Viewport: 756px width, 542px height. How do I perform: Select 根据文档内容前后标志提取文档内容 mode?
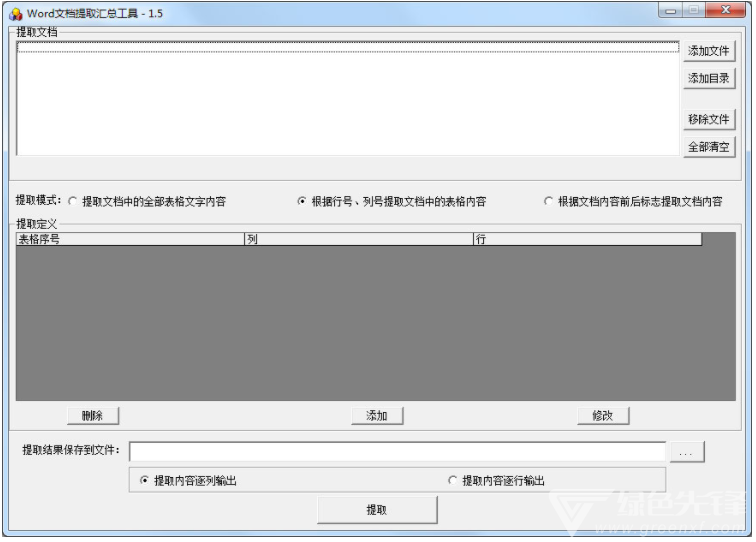click(634, 202)
